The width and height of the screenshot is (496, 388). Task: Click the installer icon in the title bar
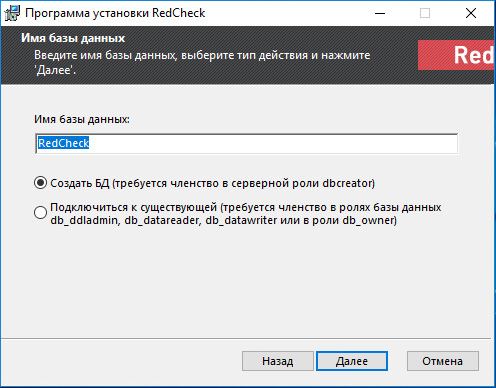click(x=12, y=13)
